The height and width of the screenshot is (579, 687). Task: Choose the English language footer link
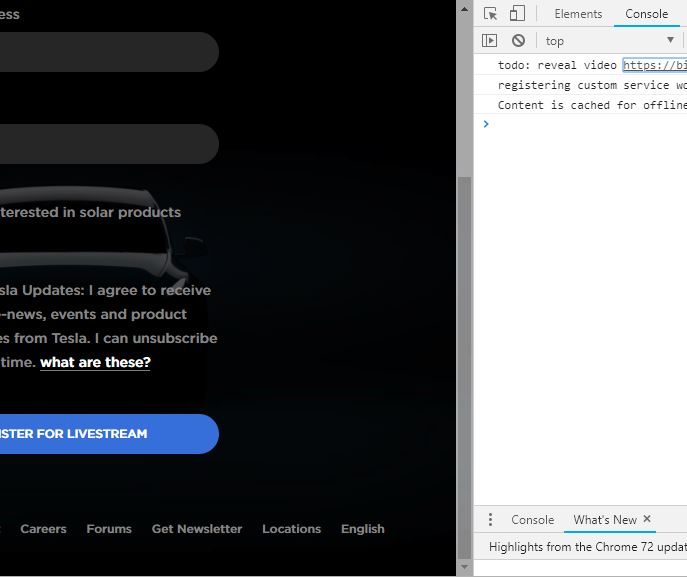coord(363,529)
